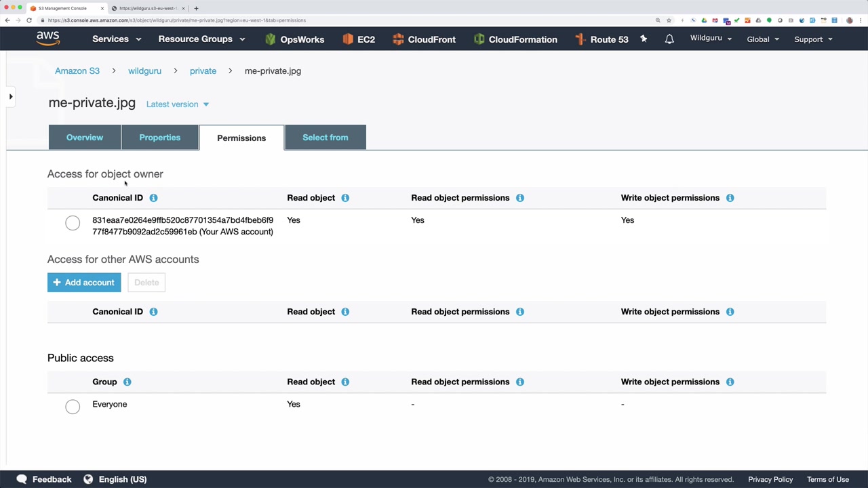868x488 pixels.
Task: Select the object owner canonical ID radio
Action: tap(73, 223)
